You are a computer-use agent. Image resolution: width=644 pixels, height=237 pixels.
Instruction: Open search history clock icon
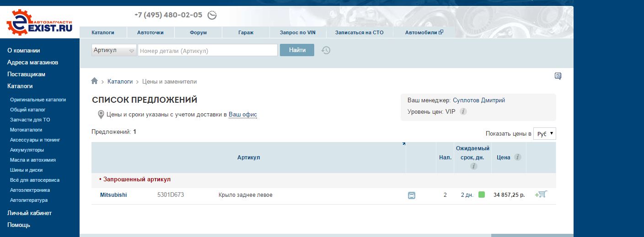[x=326, y=50]
